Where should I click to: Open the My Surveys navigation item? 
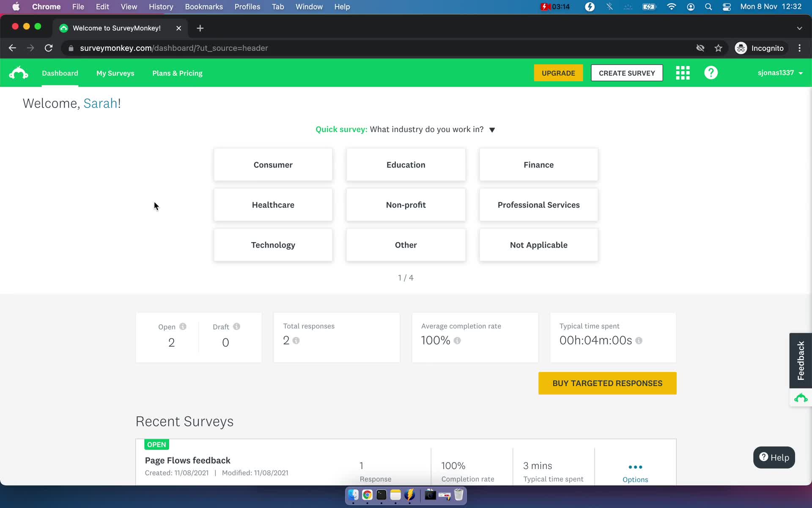tap(115, 73)
